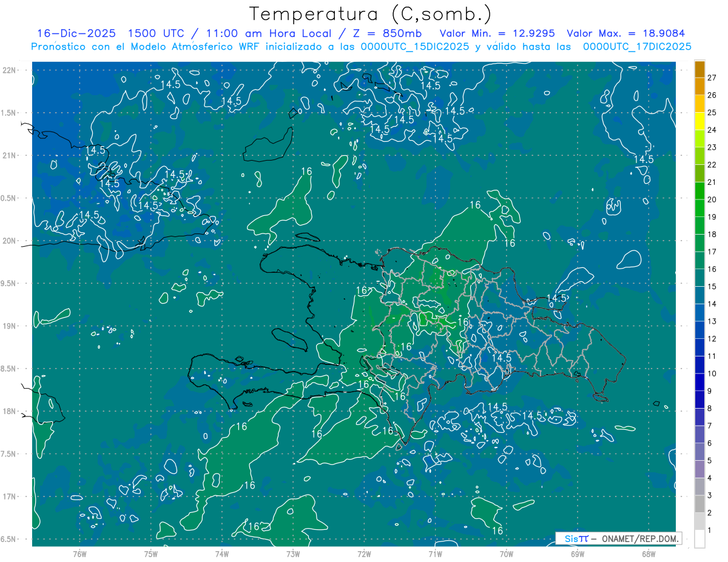Click the '71W' longitude axis label
This screenshot has height=562, width=728.
coord(435,554)
